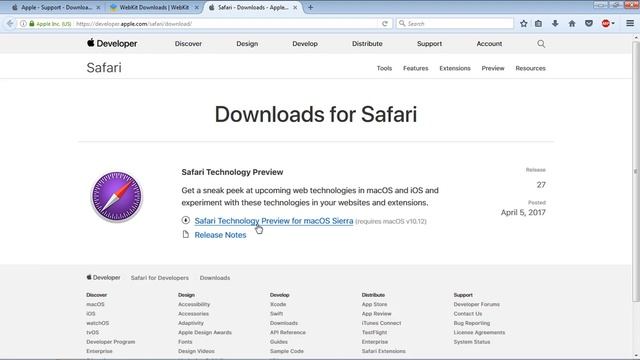Click Safari for Developers breadcrumb

click(160, 278)
